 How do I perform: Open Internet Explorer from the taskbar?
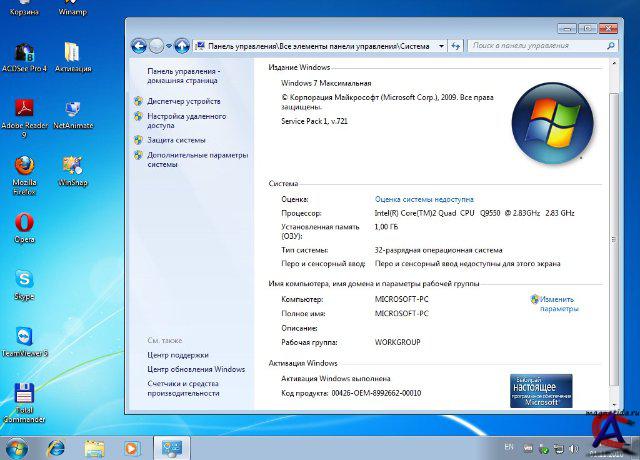tap(56, 447)
